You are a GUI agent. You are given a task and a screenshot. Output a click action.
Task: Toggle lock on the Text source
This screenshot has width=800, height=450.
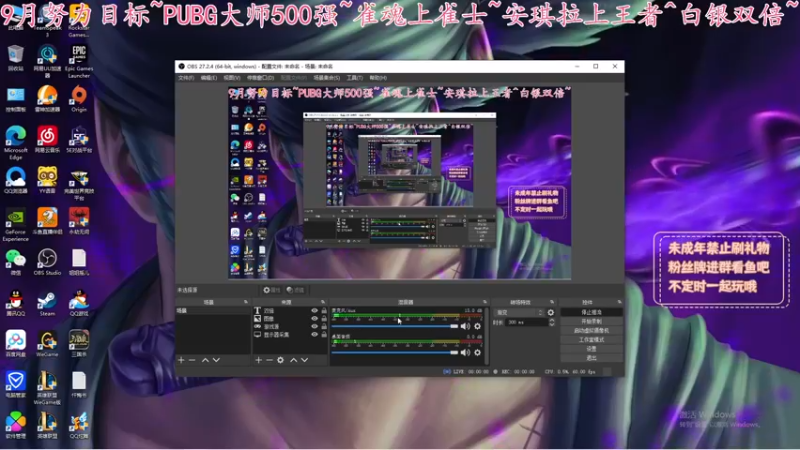(x=324, y=311)
